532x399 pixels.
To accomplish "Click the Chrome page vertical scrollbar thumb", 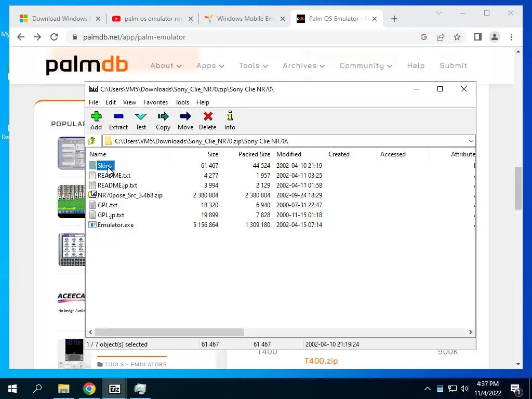I will click(518, 188).
